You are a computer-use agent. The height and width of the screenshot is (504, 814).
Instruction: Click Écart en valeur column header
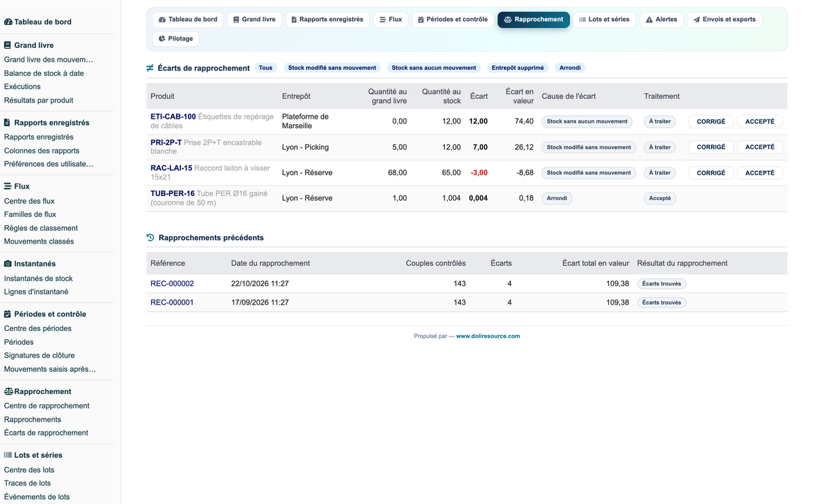coord(520,96)
